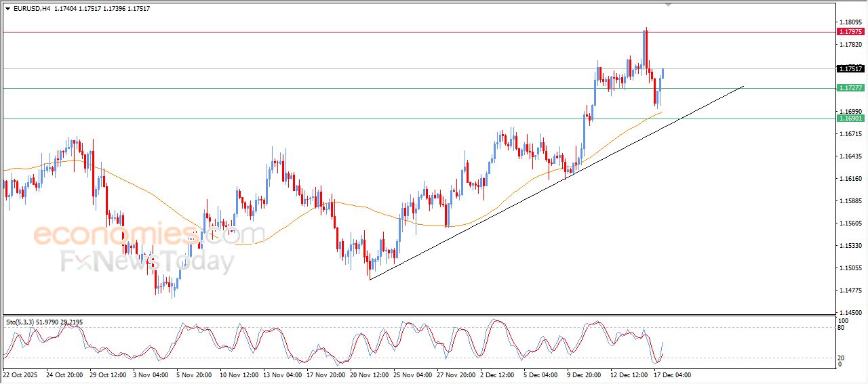This screenshot has height=384, width=868.
Task: Click the economies.com watermark logo
Action: point(149,235)
